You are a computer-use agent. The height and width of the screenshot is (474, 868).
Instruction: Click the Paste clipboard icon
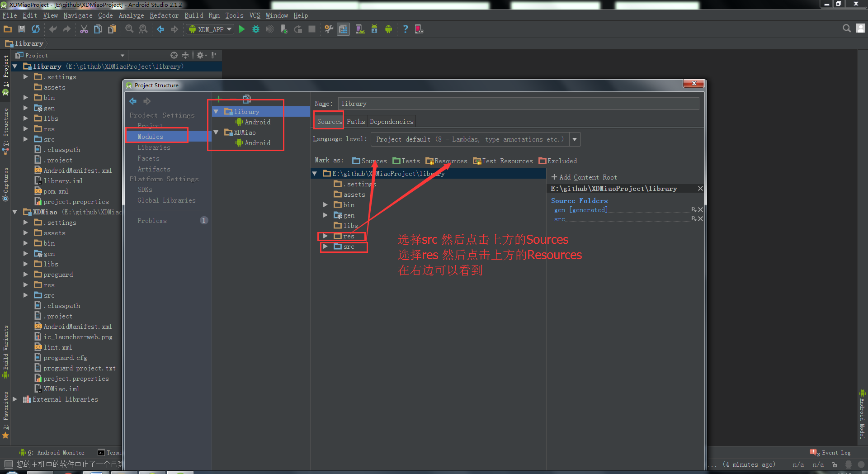pos(112,29)
